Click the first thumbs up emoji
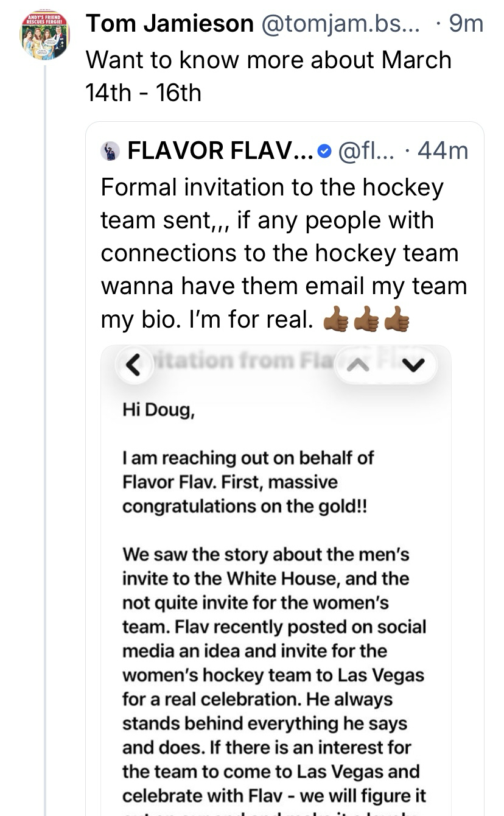Screen dimensions: 504x816 335,318
